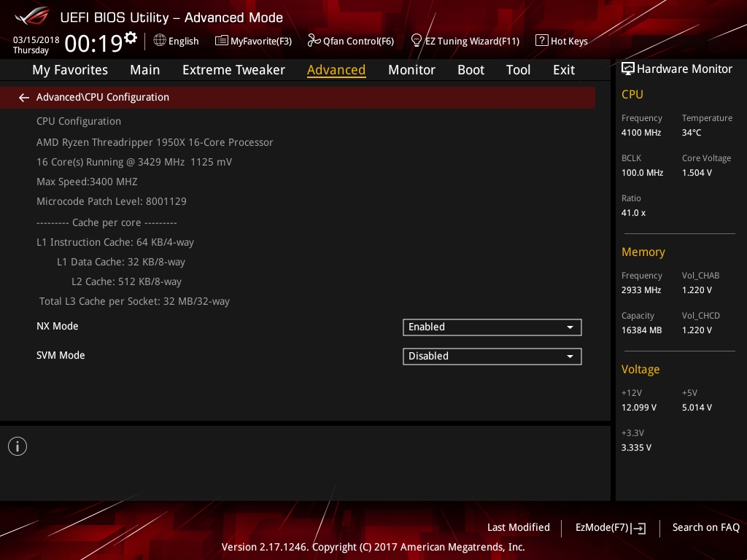Click the Core Voltage 1.504 V value
The image size is (747, 560).
click(x=697, y=172)
